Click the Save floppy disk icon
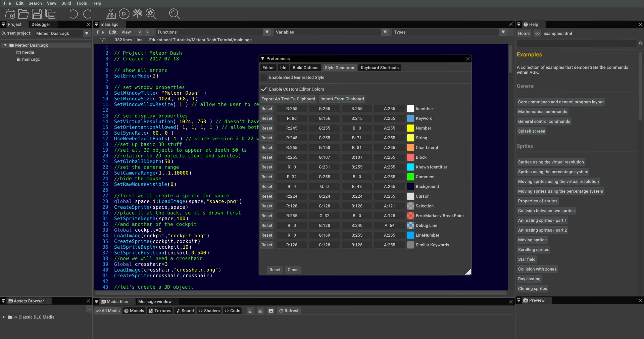Image resolution: width=644 pixels, height=339 pixels. tap(37, 14)
